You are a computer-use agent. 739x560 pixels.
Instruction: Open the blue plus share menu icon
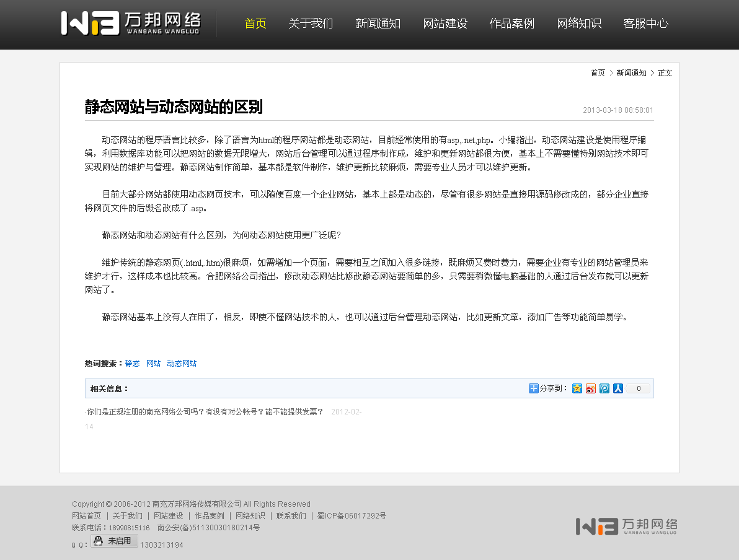pyautogui.click(x=533, y=388)
